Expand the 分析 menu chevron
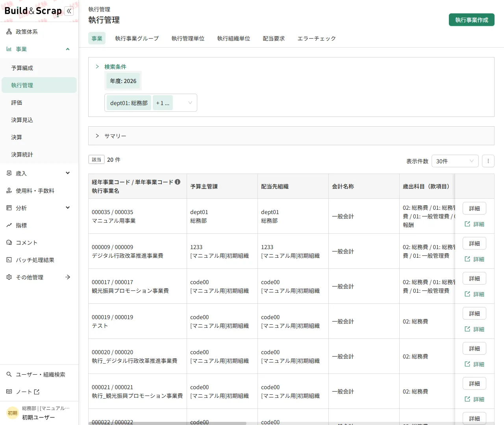Screen dimensions: 504x425 [x=68, y=208]
